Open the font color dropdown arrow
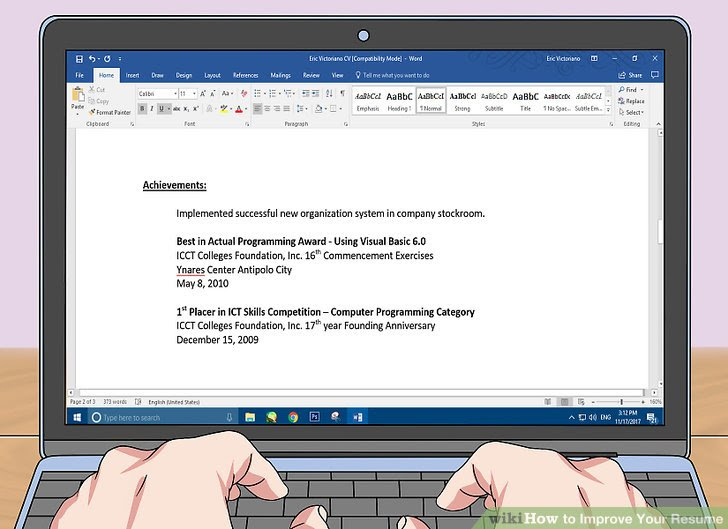728x529 pixels. click(x=246, y=109)
